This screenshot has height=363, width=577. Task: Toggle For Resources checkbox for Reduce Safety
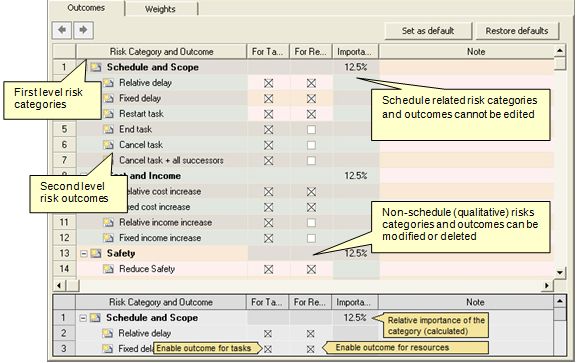[311, 269]
